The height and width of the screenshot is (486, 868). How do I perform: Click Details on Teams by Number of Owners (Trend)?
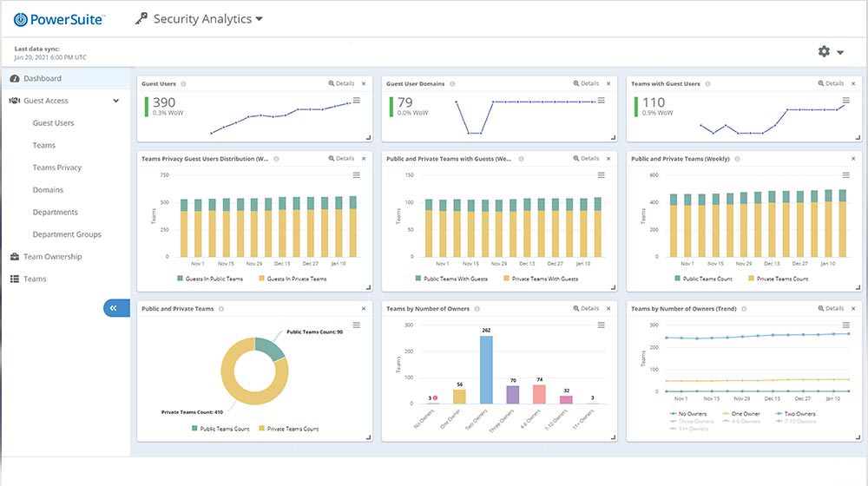pyautogui.click(x=829, y=308)
